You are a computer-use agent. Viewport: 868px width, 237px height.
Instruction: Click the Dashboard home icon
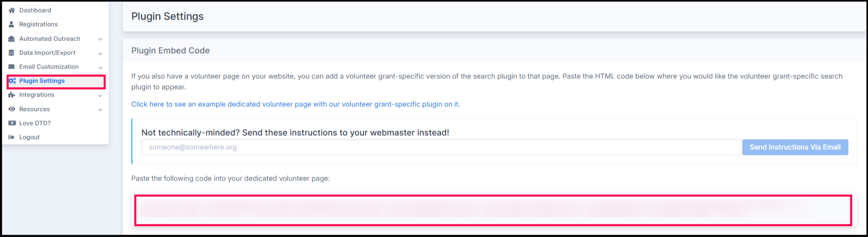[x=12, y=10]
